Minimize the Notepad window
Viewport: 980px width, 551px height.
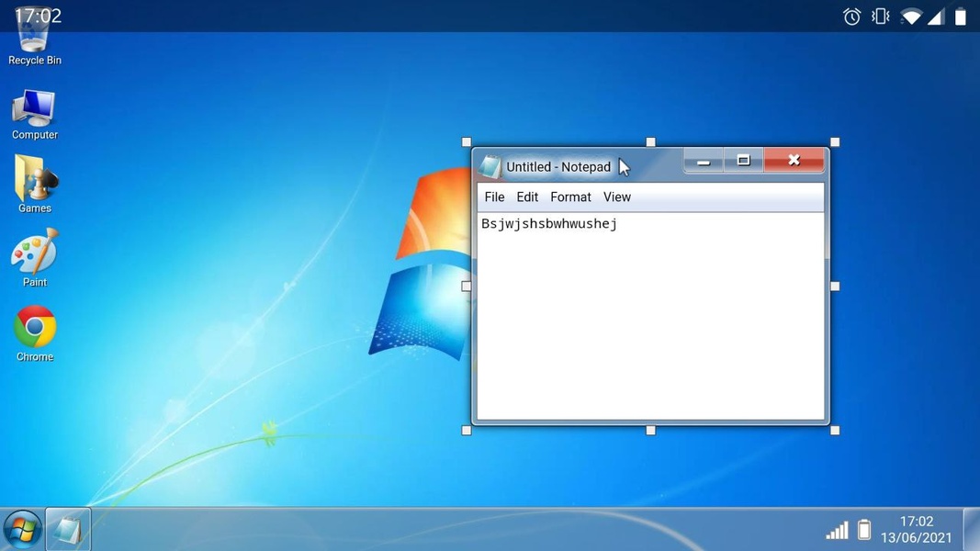click(x=704, y=161)
